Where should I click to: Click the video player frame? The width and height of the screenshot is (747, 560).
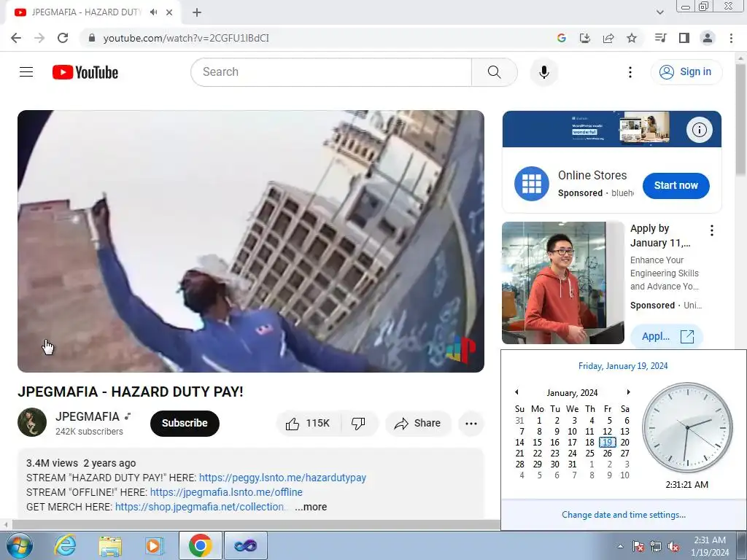tap(251, 241)
